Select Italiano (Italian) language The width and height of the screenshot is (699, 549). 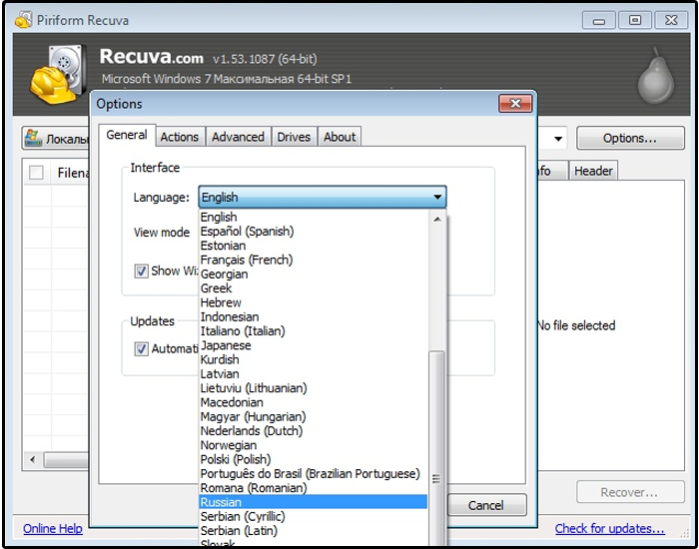[313, 331]
